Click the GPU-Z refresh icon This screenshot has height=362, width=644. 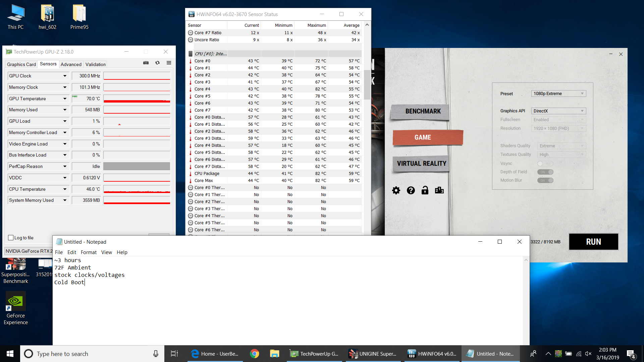(x=158, y=63)
